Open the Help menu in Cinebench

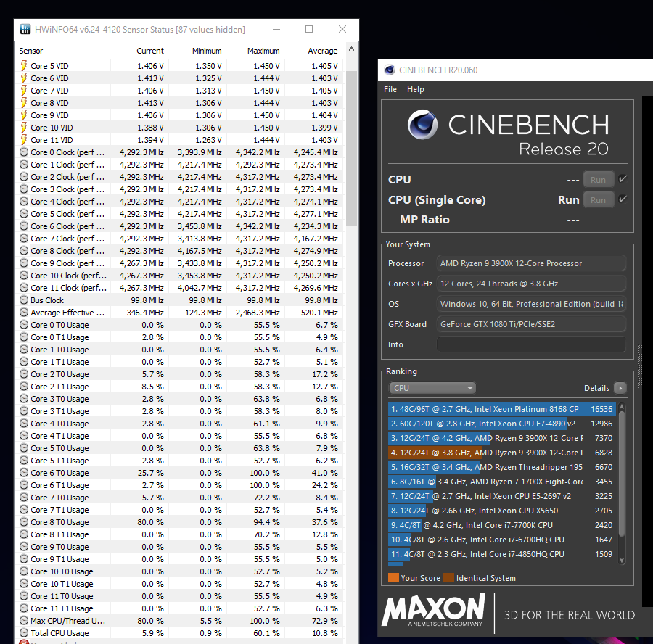coord(415,89)
